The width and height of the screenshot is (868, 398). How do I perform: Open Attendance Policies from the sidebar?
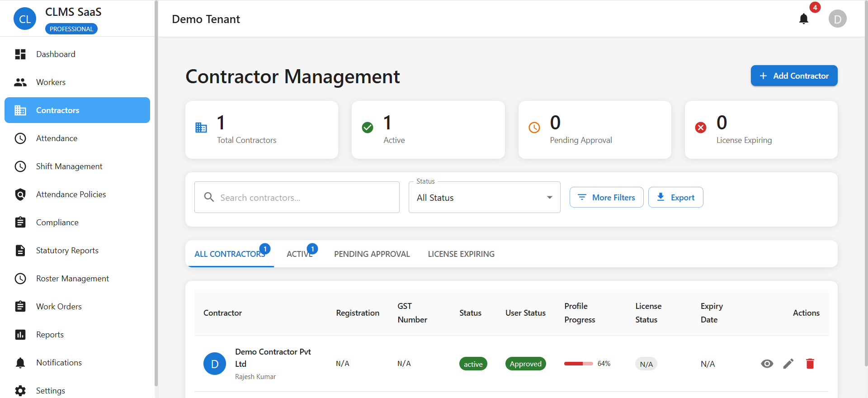[71, 194]
